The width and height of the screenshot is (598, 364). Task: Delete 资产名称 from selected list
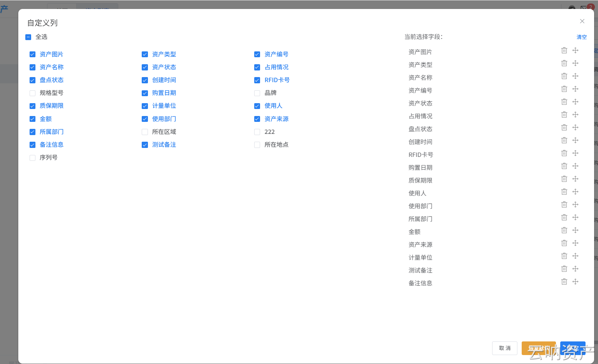click(x=564, y=76)
